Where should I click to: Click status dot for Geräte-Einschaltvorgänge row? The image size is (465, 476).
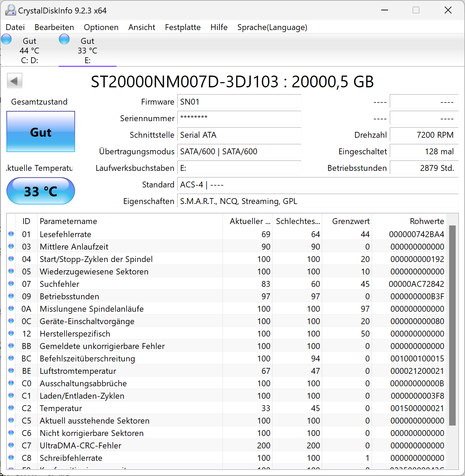11,321
